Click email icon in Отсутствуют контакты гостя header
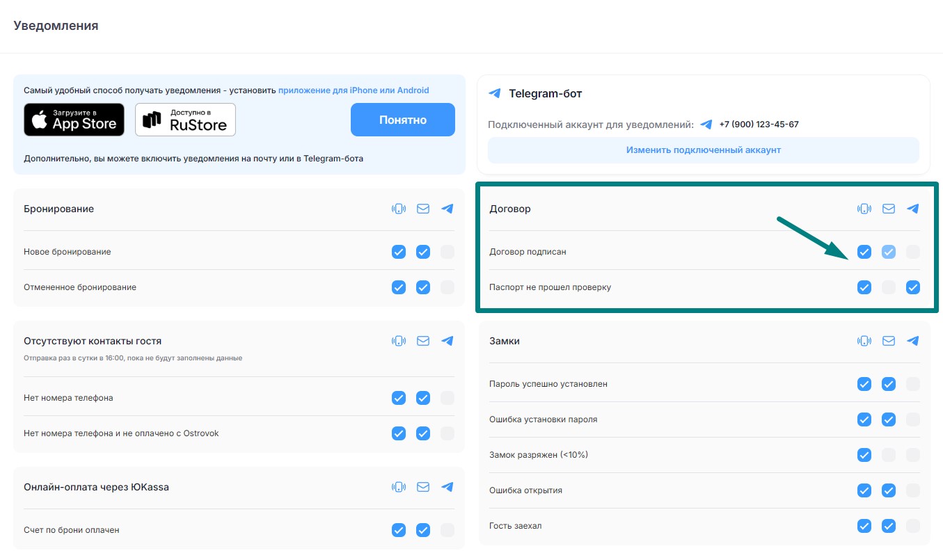Viewport: 943px width, 560px height. point(423,341)
